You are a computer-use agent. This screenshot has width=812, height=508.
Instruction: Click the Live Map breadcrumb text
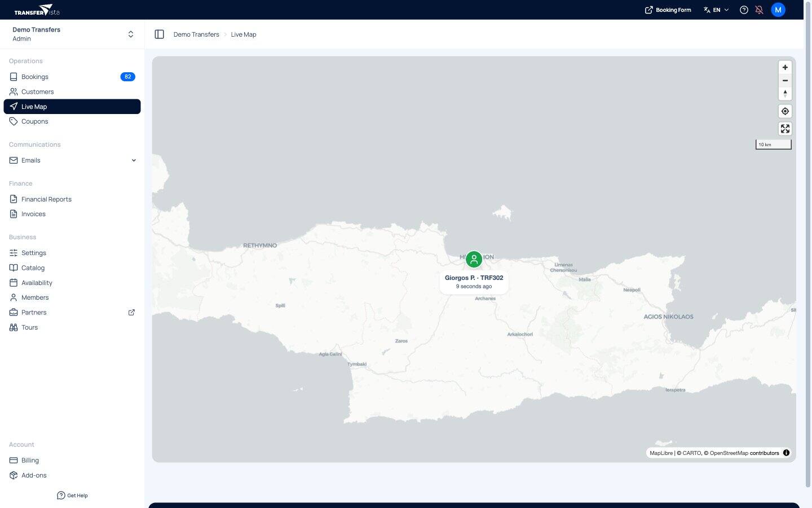coord(244,34)
